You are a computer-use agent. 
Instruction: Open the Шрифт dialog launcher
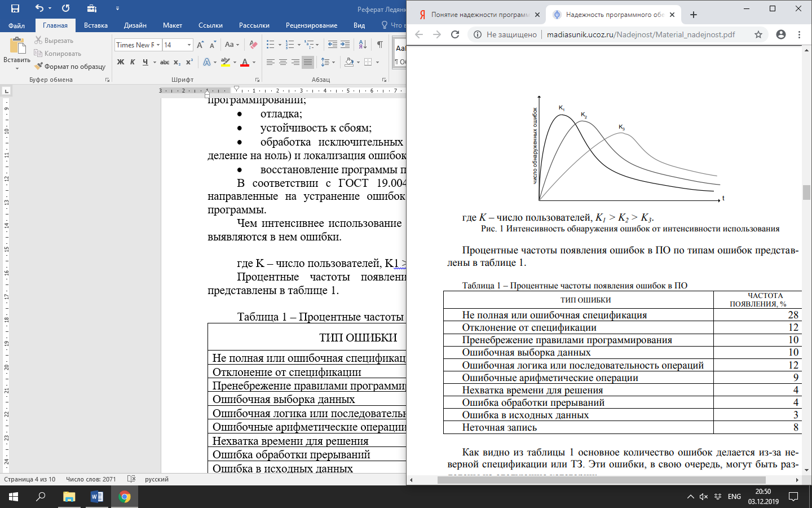[x=257, y=80]
